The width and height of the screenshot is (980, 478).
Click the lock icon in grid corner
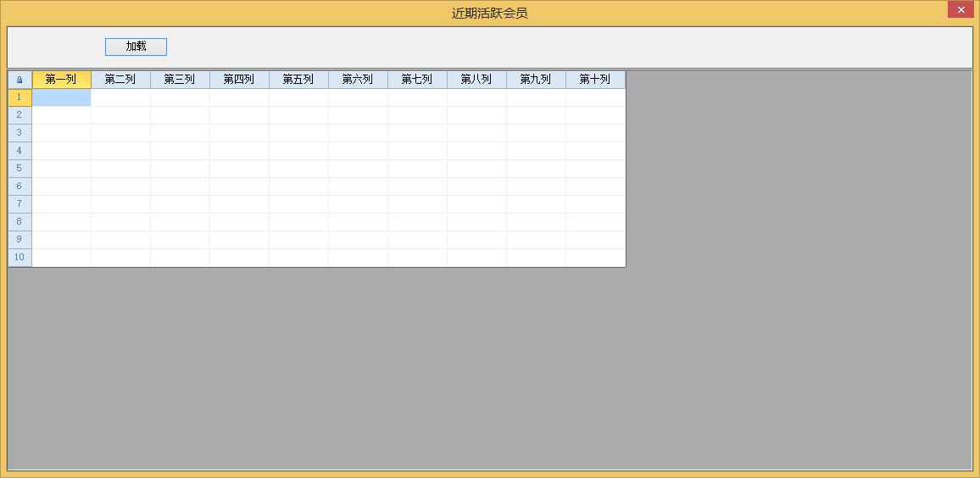(19, 80)
